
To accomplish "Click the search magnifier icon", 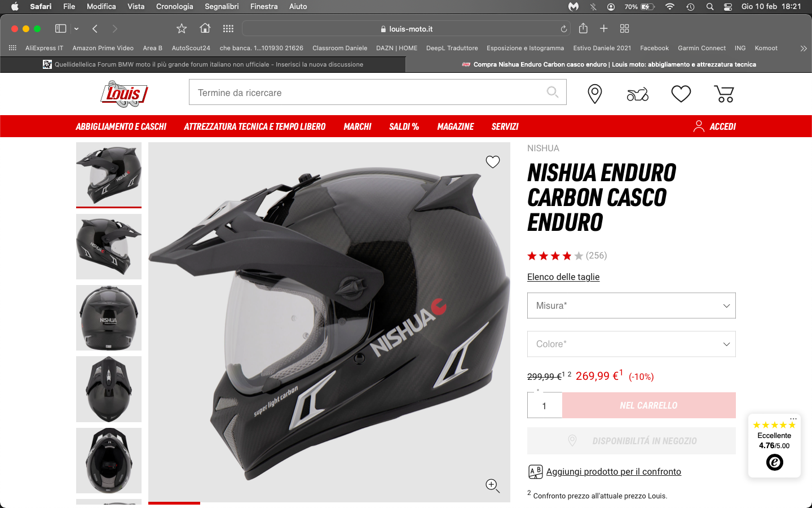I will pos(553,92).
